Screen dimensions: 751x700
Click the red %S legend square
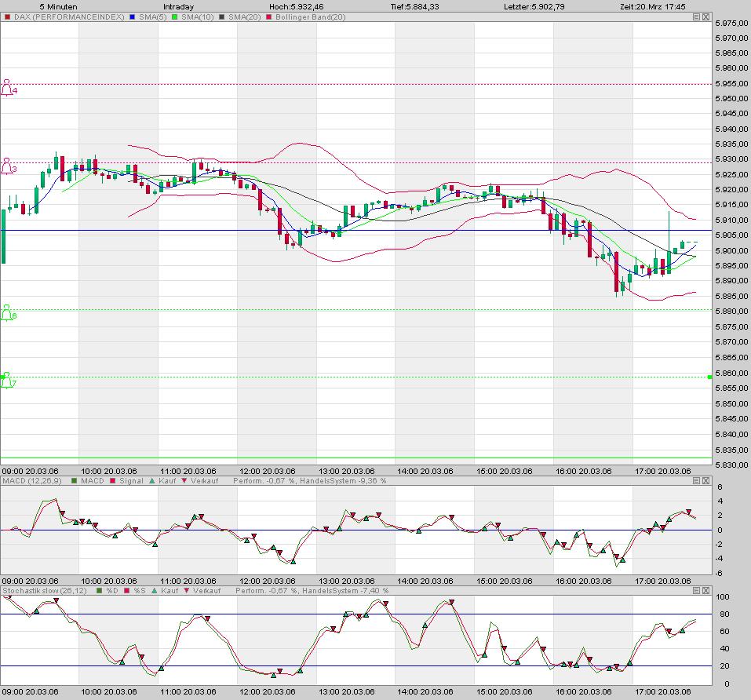(x=127, y=591)
